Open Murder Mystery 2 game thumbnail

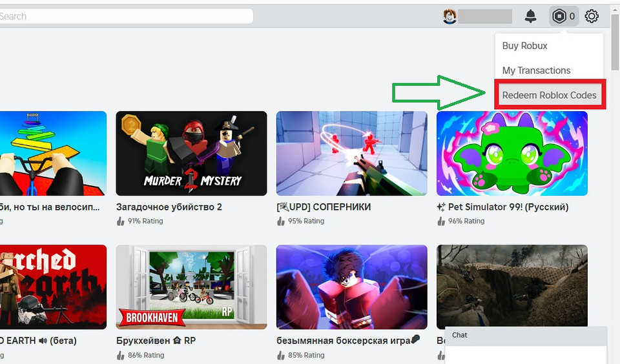(x=191, y=153)
